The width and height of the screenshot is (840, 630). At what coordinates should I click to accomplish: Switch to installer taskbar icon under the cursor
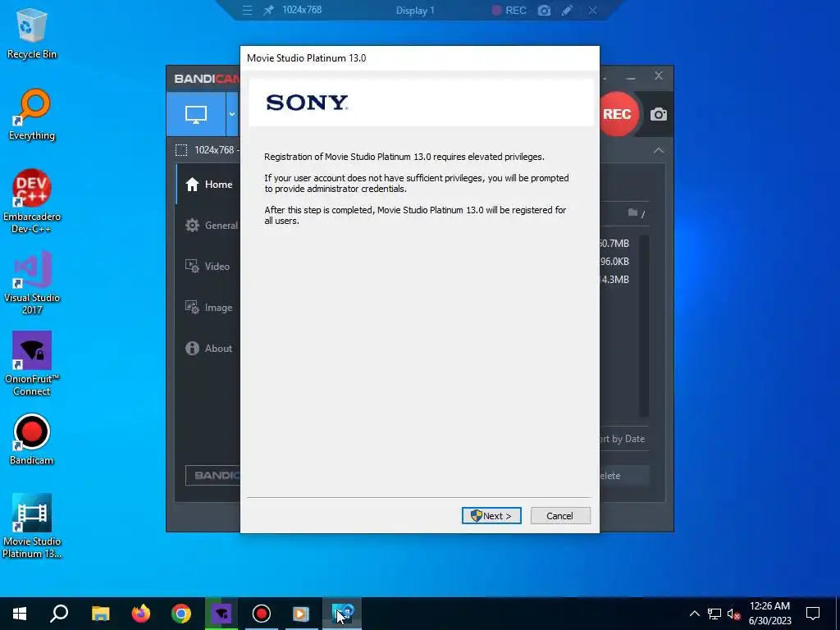(342, 614)
